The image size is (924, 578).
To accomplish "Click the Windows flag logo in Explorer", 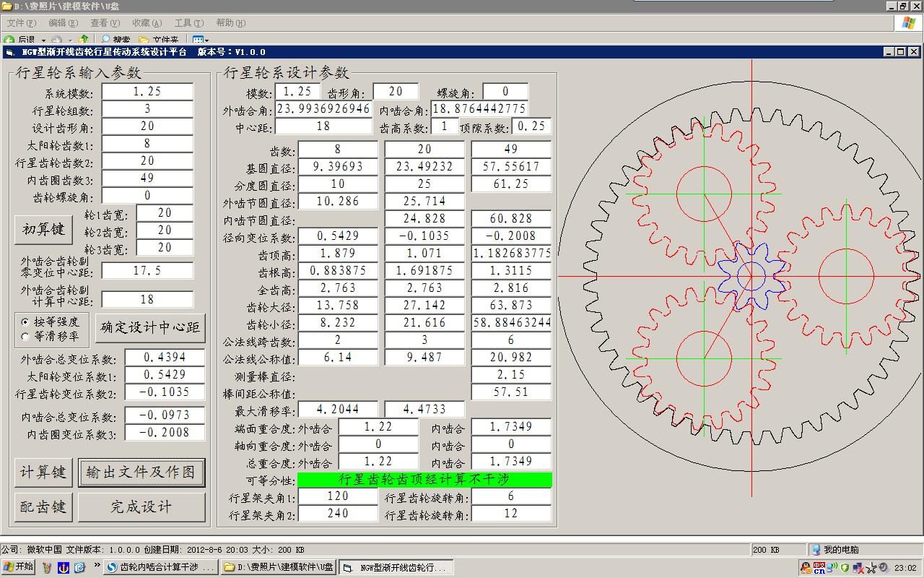I will (x=907, y=22).
